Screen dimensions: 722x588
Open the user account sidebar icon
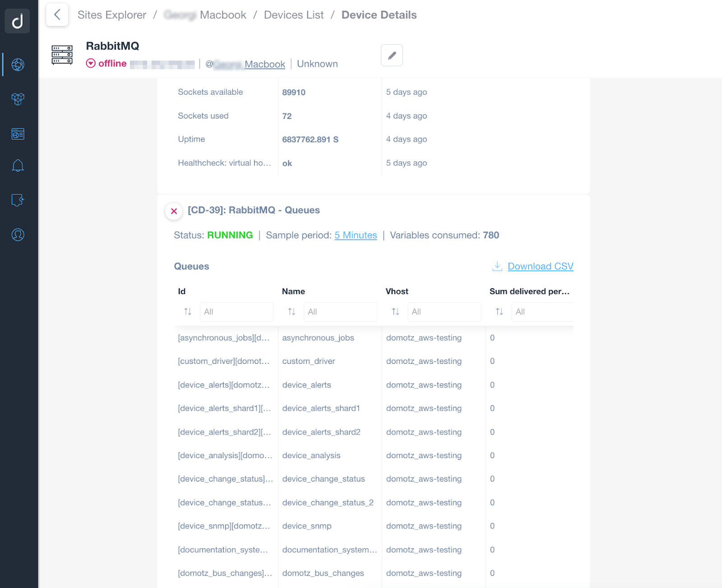click(18, 234)
